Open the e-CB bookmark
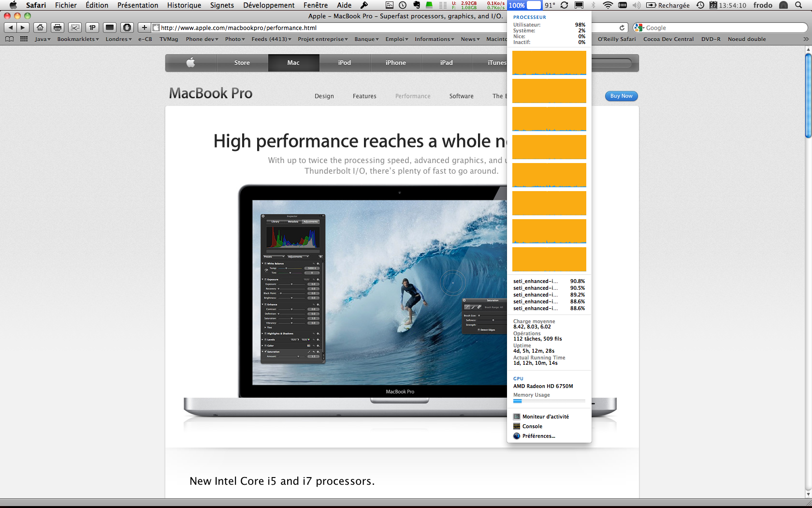This screenshot has height=508, width=812. click(145, 39)
